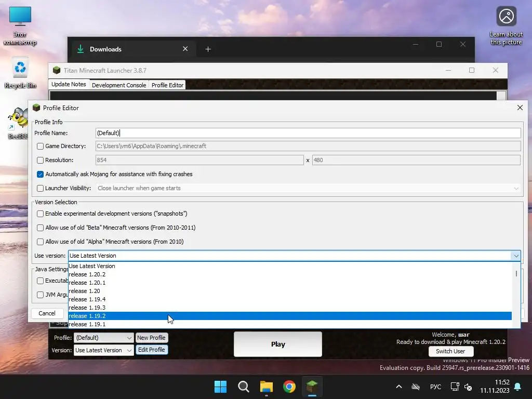The width and height of the screenshot is (532, 399).
Task: Click the Profile Editor dialog title icon
Action: click(36, 108)
